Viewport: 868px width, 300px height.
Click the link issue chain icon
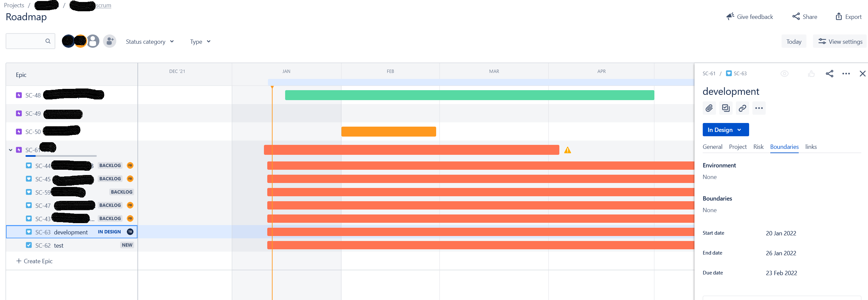(742, 108)
